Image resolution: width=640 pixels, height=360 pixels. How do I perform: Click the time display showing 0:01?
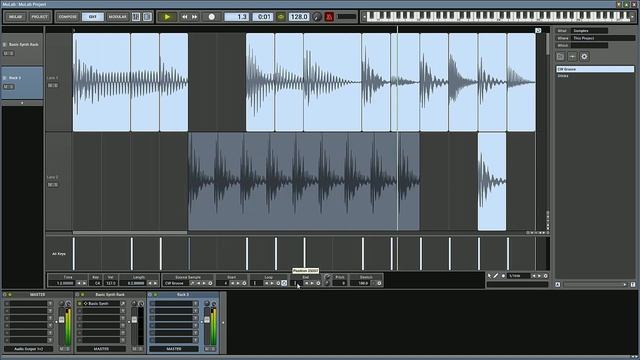click(263, 17)
